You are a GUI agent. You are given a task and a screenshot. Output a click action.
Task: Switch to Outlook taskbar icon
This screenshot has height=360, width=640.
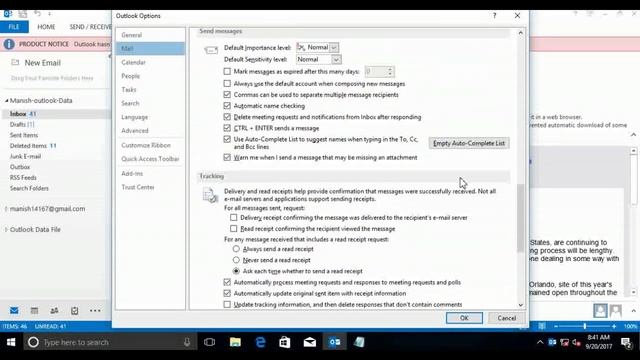pyautogui.click(x=334, y=342)
